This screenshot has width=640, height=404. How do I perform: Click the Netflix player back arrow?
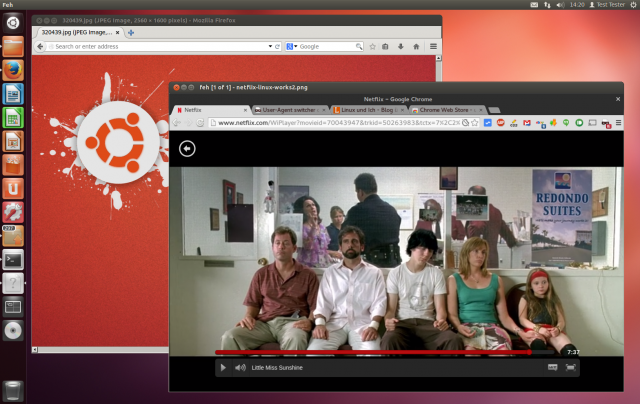[187, 149]
